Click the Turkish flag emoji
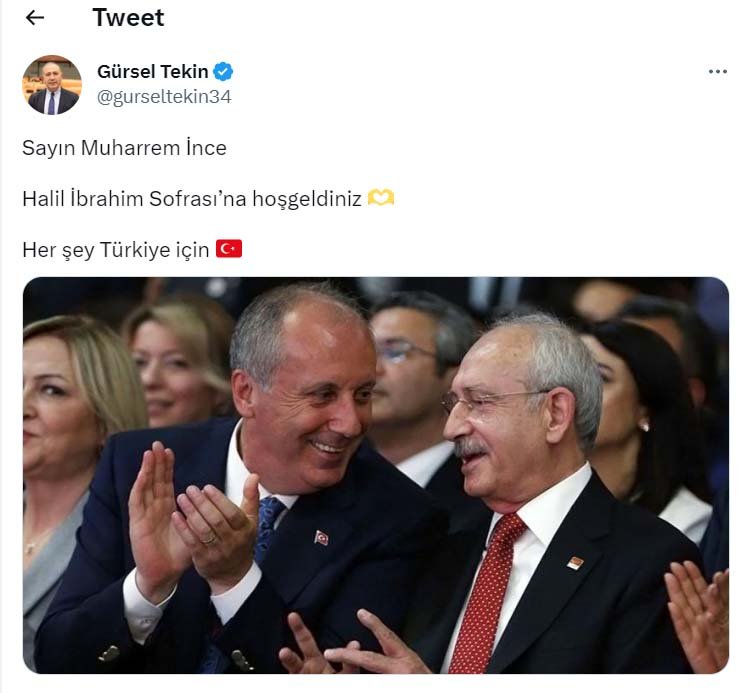Viewport: 749px width, 693px height. [229, 248]
